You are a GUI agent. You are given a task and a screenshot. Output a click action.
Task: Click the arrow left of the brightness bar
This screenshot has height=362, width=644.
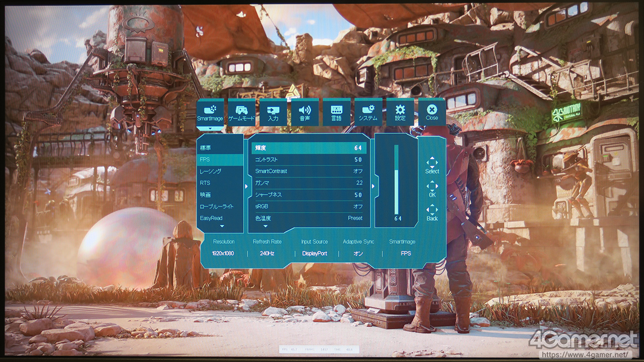(x=373, y=186)
